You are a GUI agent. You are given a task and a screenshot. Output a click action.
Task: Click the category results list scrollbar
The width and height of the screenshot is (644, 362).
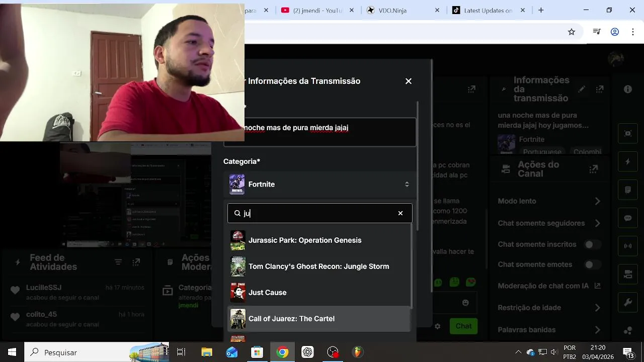412,266
